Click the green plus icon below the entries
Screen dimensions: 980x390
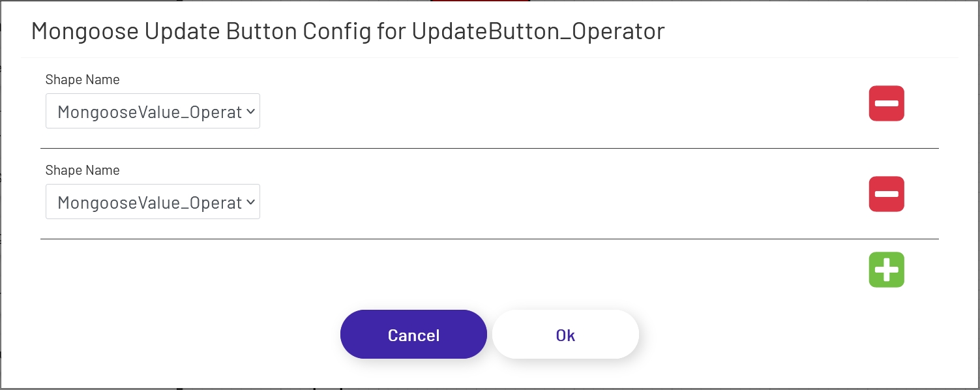(886, 269)
